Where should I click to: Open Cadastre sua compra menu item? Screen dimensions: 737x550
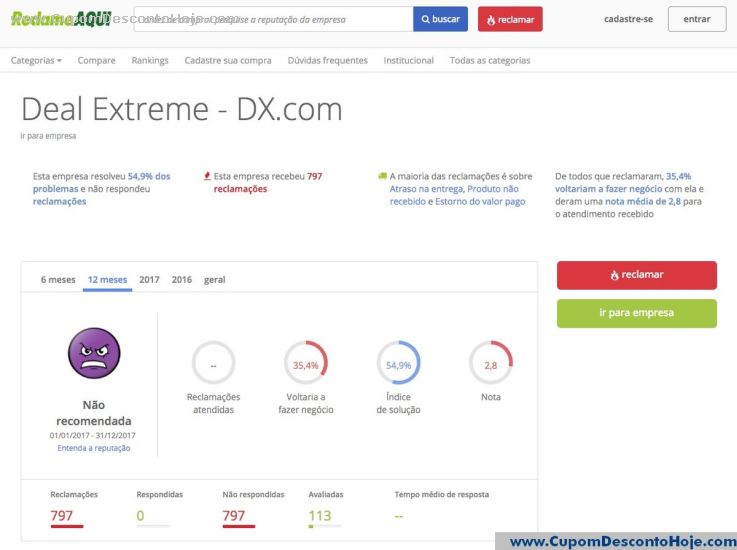[x=228, y=60]
